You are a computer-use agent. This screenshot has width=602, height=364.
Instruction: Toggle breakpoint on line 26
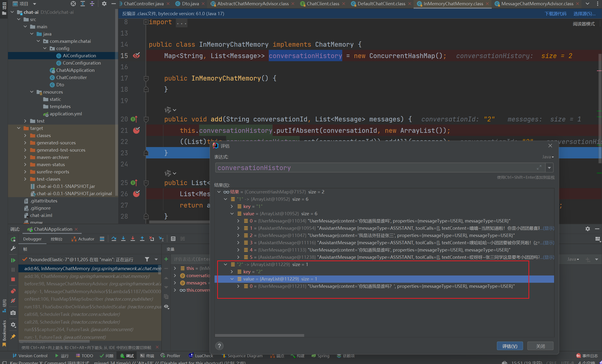(136, 194)
